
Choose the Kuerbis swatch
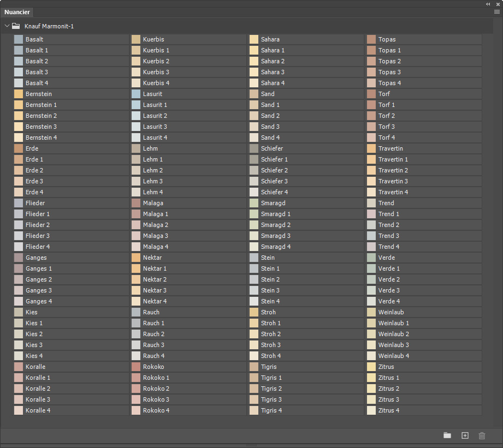point(136,39)
